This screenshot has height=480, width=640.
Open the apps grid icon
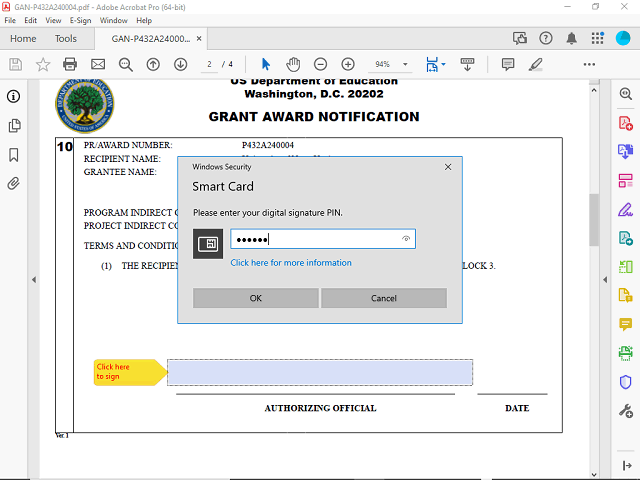point(597,38)
